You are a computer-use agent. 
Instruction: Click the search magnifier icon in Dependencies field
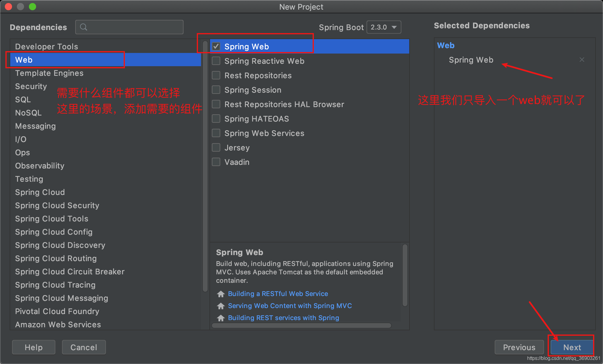pyautogui.click(x=84, y=27)
